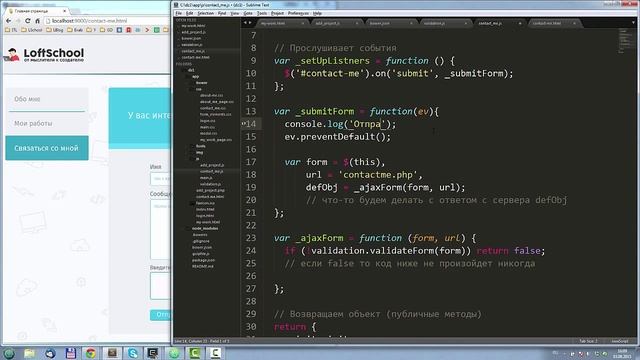Open the Find menu in Sublime Text
This screenshot has height=360, width=640.
click(x=222, y=13)
